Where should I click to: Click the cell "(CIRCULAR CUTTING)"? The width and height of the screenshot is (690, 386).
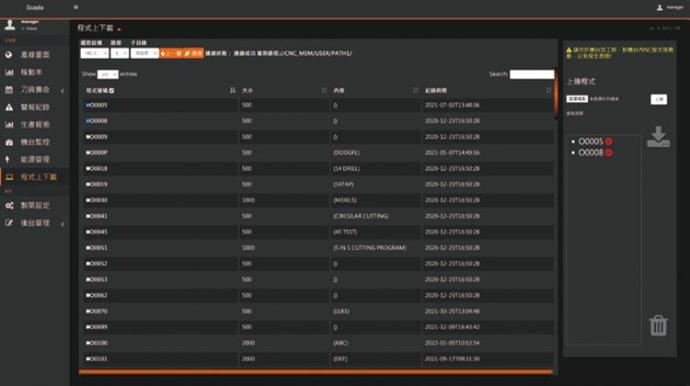(361, 216)
